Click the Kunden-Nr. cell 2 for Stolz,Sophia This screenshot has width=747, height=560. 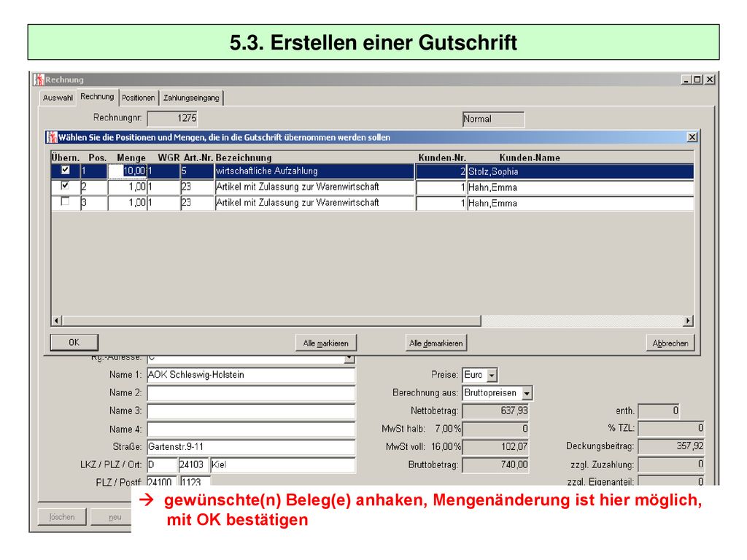coord(441,171)
